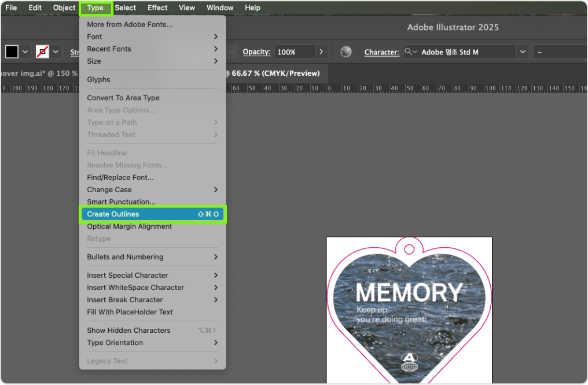The height and width of the screenshot is (385, 588).
Task: Click the Recolor Artwork wheel icon
Action: [x=346, y=52]
